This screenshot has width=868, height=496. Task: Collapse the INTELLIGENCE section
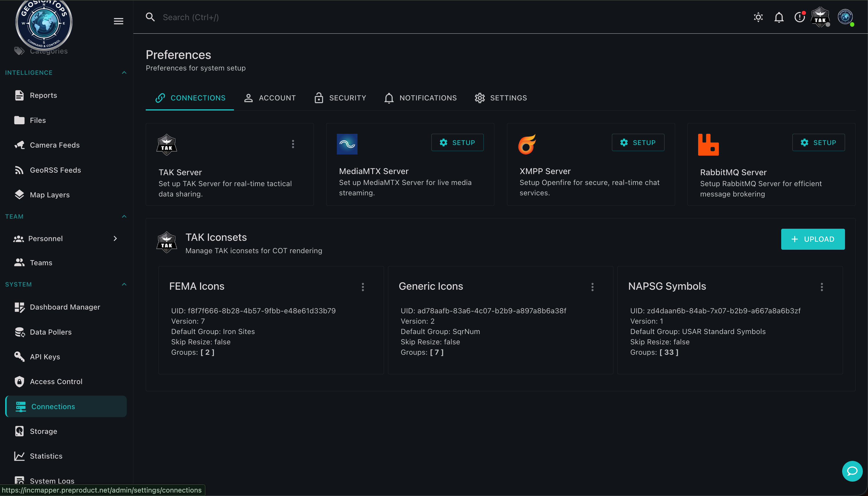pos(124,73)
